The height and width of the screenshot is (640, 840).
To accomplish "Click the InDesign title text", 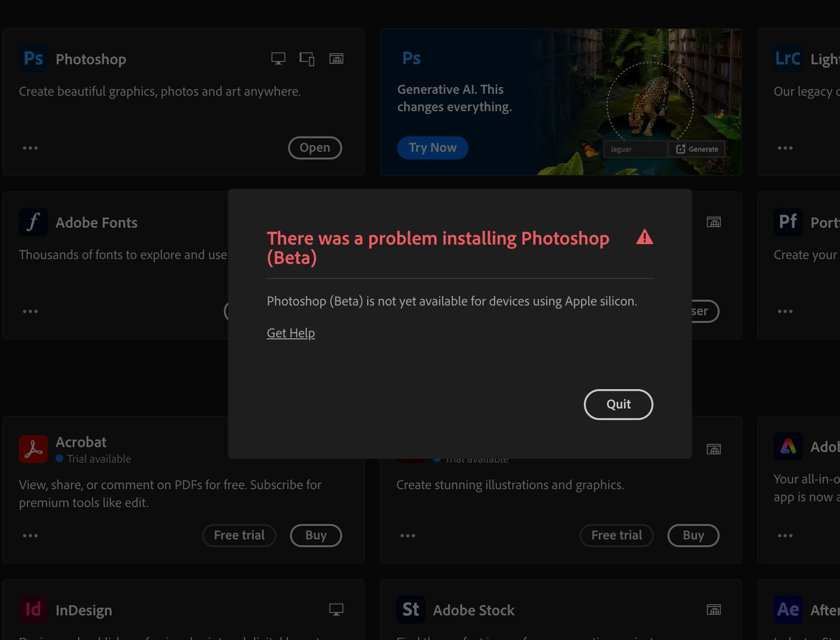I will (x=84, y=610).
